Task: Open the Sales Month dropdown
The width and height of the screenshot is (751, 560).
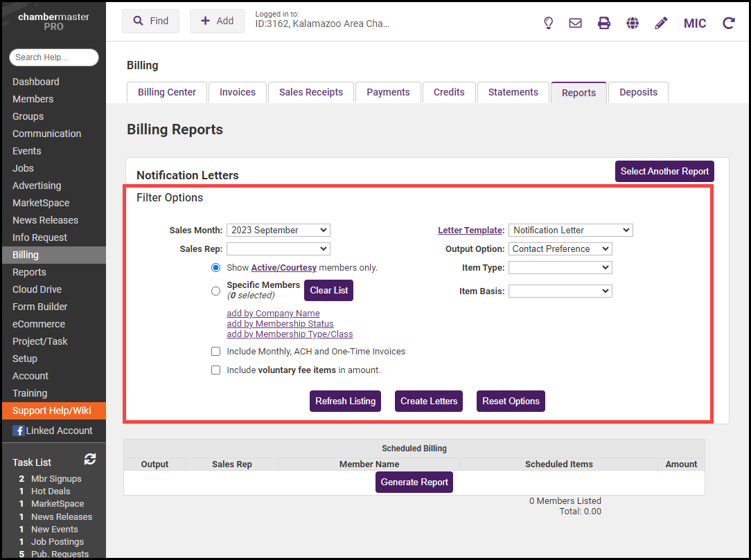Action: [x=278, y=230]
